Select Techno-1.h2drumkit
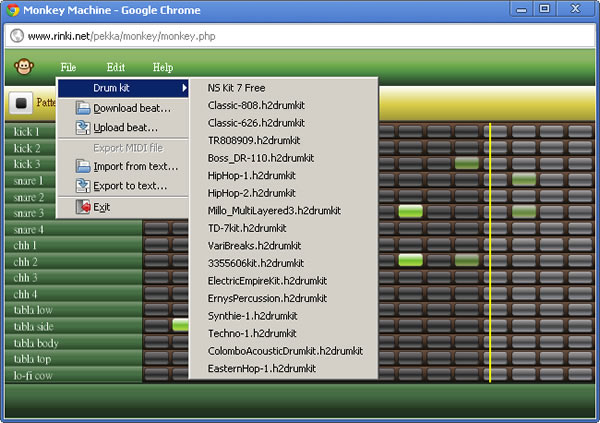Screen dimensions: 600x423 point(284,333)
